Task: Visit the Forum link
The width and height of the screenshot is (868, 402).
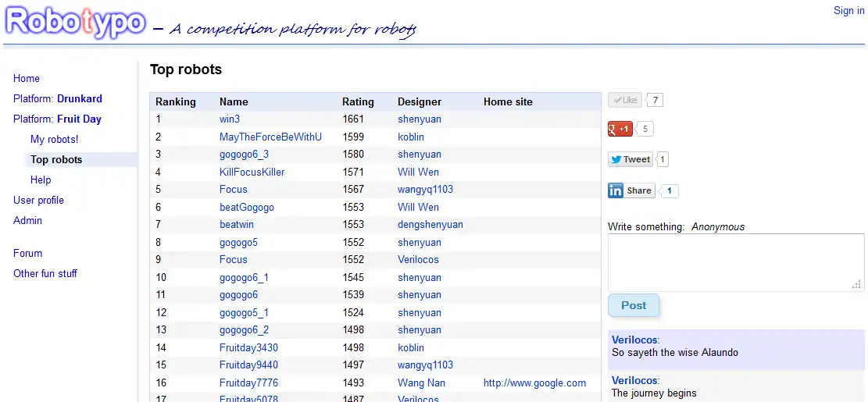Action: point(28,253)
